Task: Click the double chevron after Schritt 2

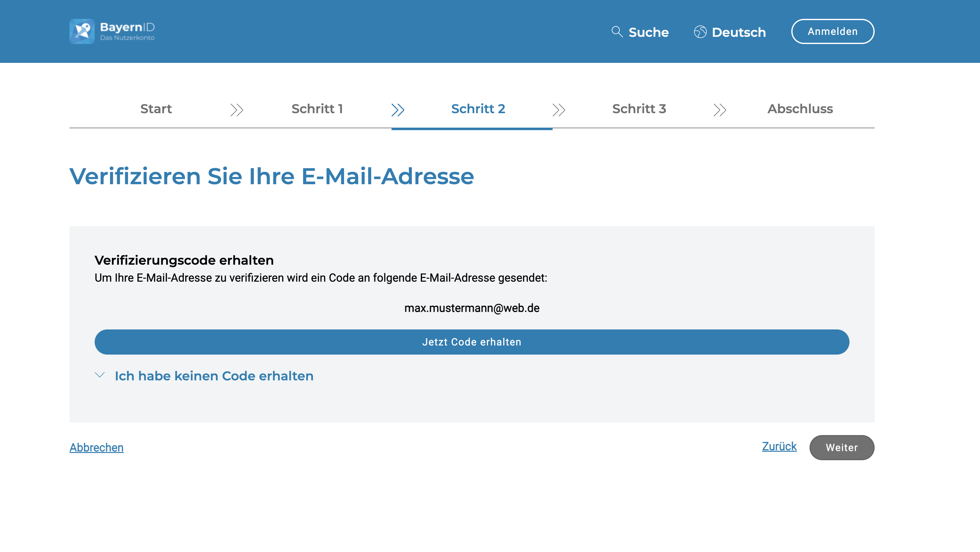Action: pyautogui.click(x=559, y=110)
